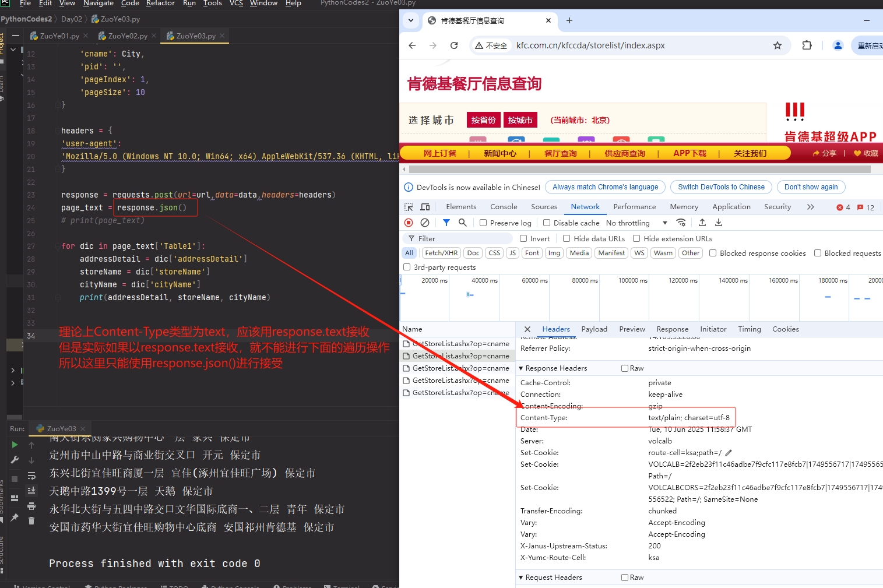Click the network Filter input field
883x588 pixels.
click(458, 238)
